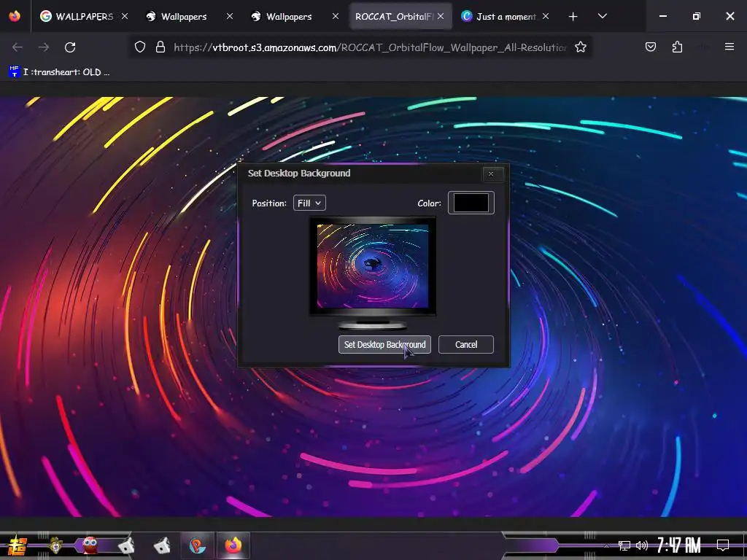
Task: Cancel the Set Desktop Background dialog
Action: point(466,344)
